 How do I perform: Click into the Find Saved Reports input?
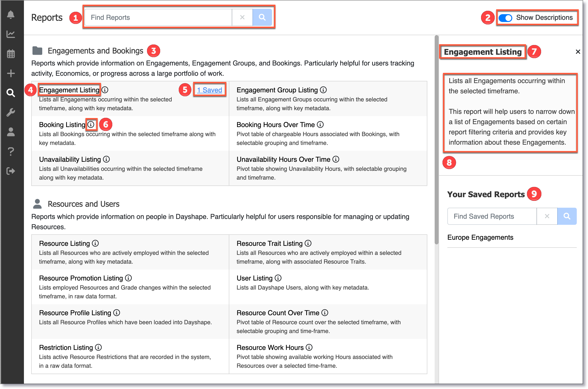click(x=492, y=216)
